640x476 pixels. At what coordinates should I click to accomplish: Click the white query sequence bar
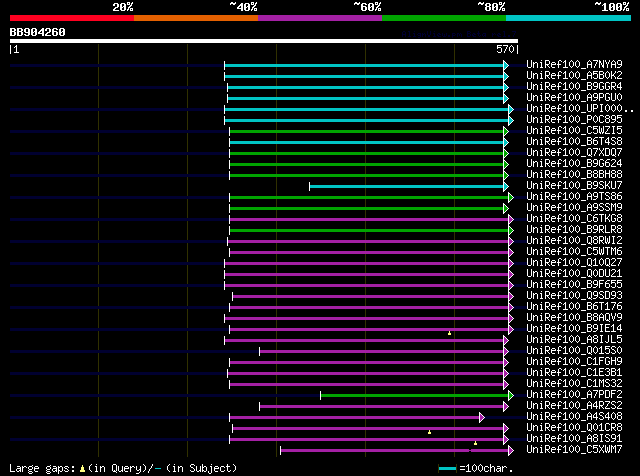(x=264, y=41)
